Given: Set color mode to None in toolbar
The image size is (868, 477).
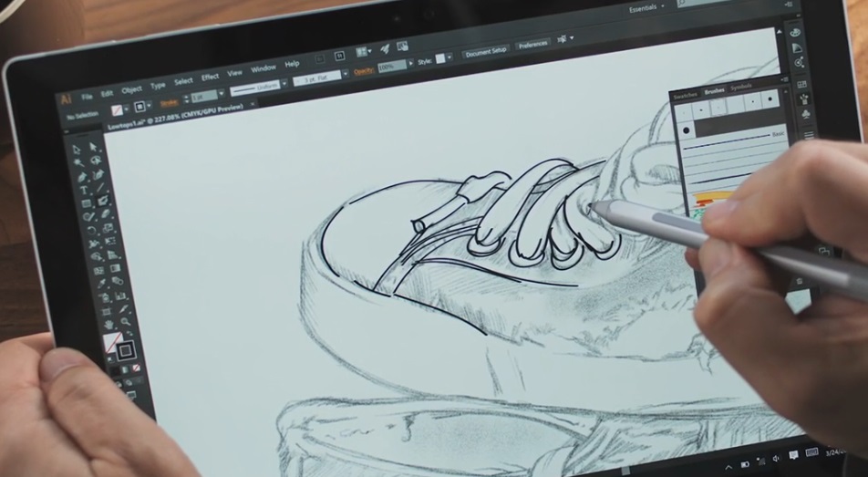Looking at the screenshot, I should coord(136,368).
